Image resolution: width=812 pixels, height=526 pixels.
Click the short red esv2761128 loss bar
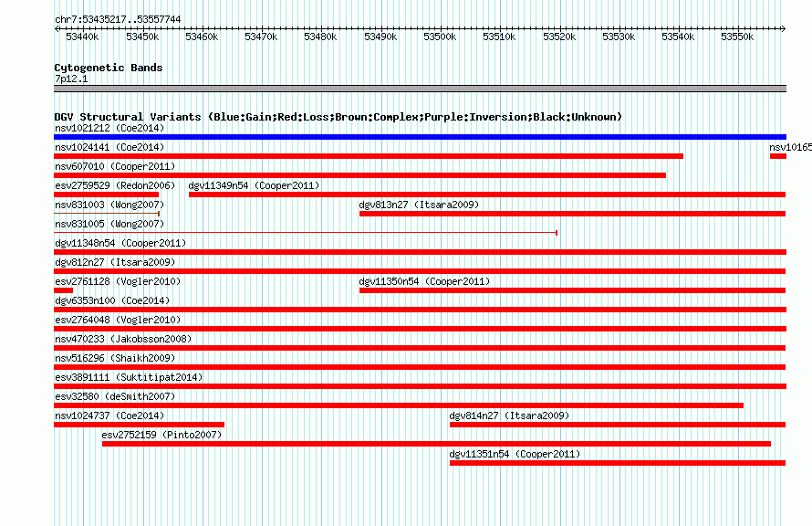point(63,290)
